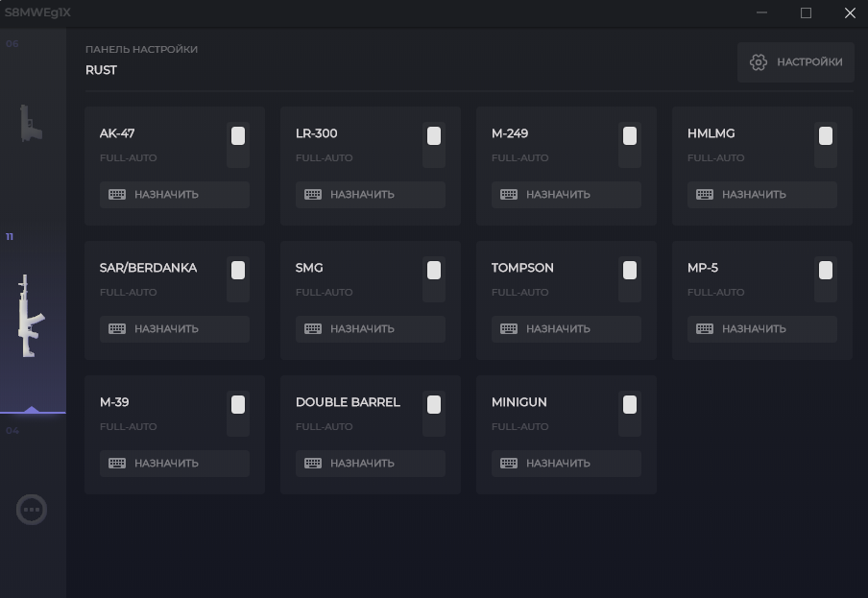This screenshot has width=868, height=598.
Task: Click the RUST game title text
Action: pyautogui.click(x=102, y=70)
